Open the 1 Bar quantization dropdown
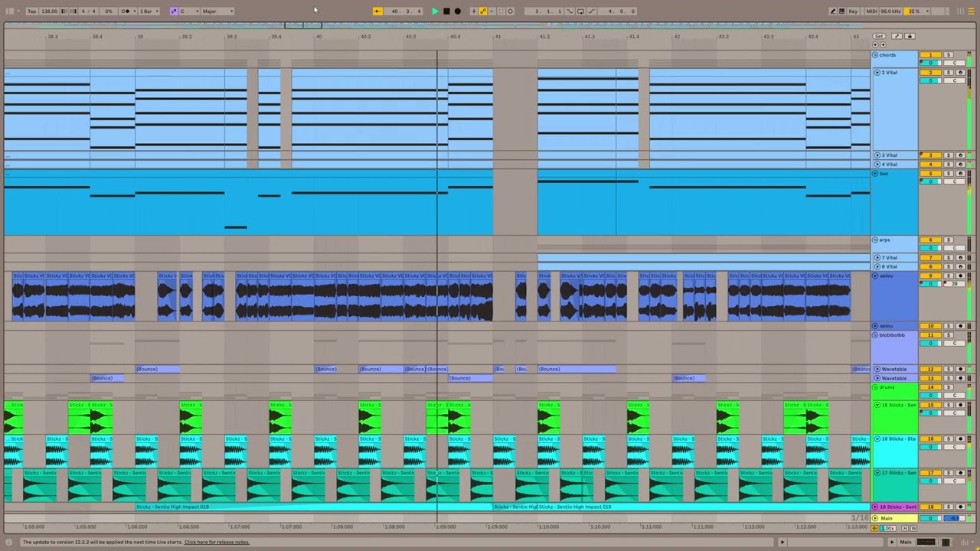 point(149,11)
